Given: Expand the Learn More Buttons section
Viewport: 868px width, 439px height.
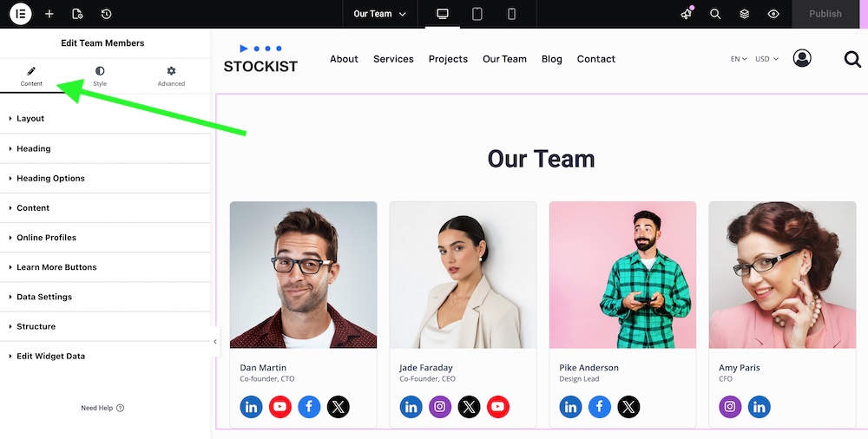Looking at the screenshot, I should pyautogui.click(x=56, y=267).
